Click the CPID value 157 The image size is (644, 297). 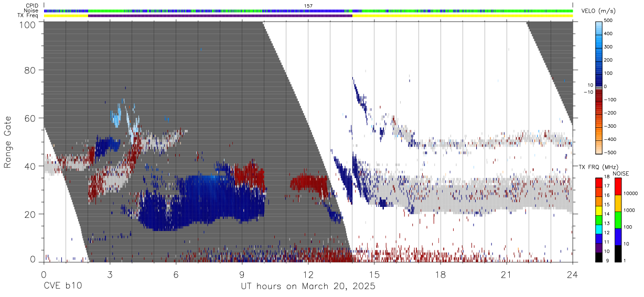[308, 6]
